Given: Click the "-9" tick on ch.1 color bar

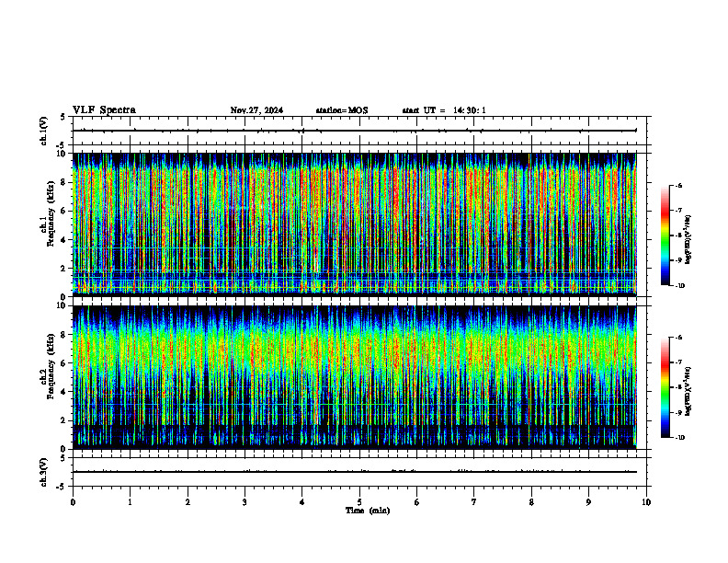Looking at the screenshot, I should click(678, 260).
